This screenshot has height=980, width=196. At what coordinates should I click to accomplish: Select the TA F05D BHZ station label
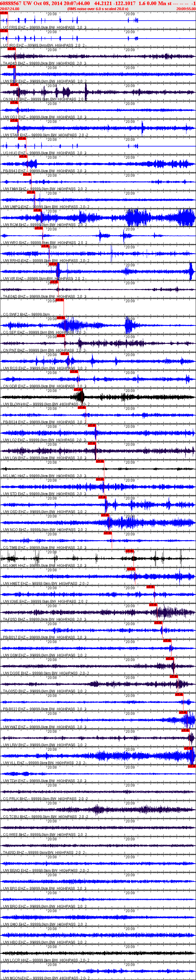pos(45,619)
